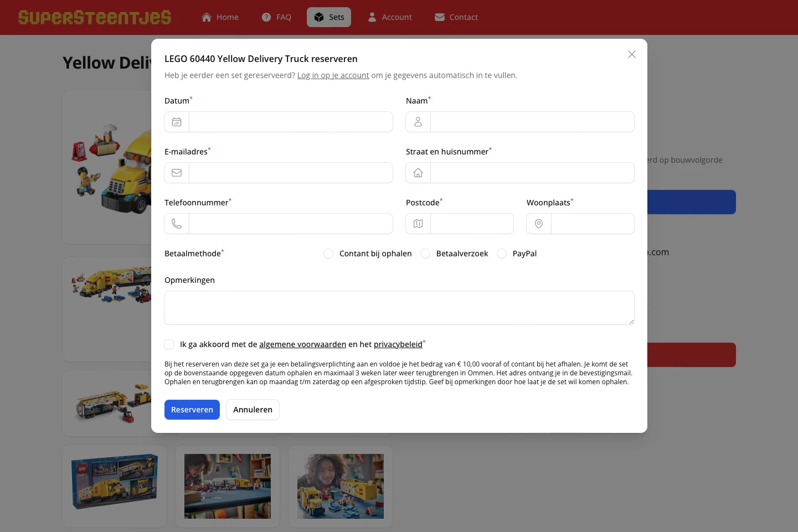
Task: Close the reservation dialog with X
Action: [x=631, y=54]
